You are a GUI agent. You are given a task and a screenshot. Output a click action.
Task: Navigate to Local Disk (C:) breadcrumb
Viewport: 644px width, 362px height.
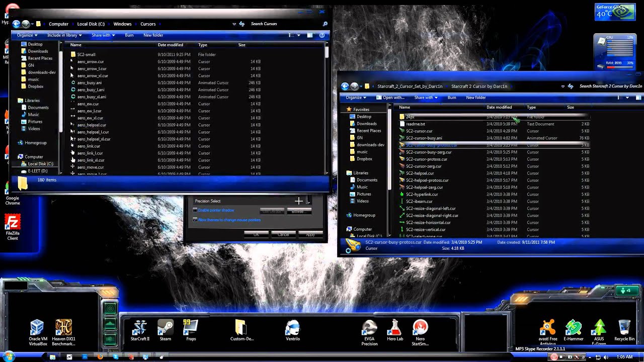(x=91, y=24)
